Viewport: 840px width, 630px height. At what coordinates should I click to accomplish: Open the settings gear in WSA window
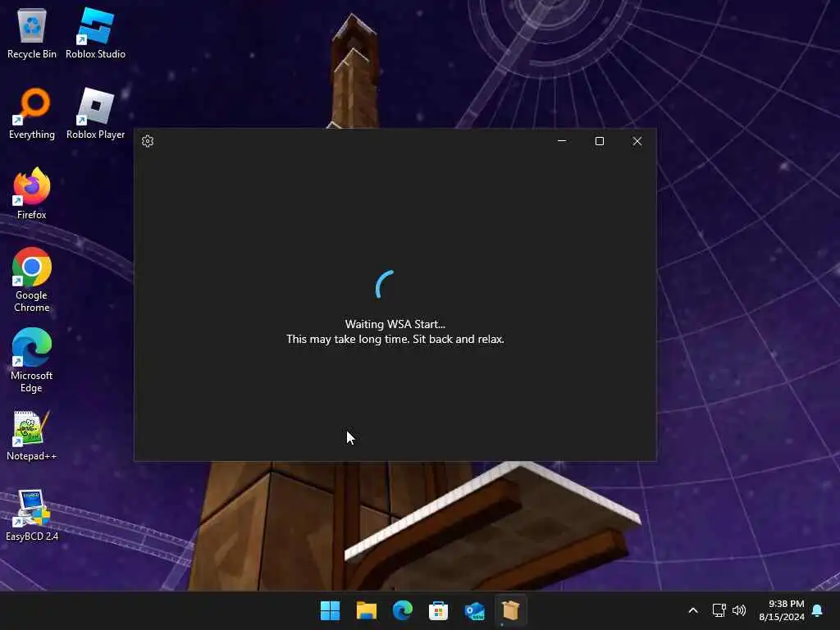148,141
